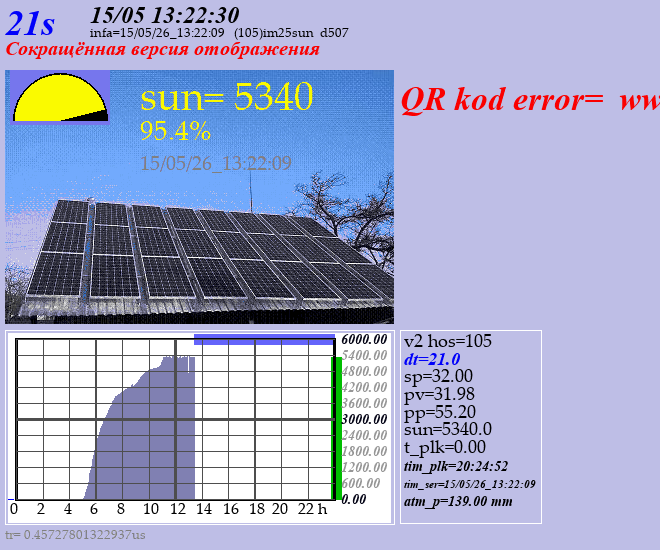Click the green vertical level bar

pyautogui.click(x=337, y=428)
